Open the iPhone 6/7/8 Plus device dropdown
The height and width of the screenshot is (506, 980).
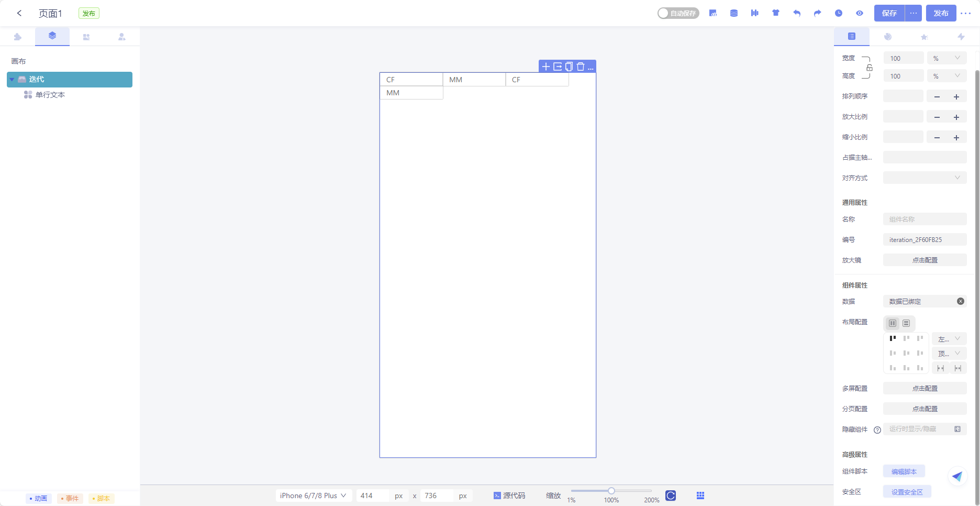coord(313,496)
